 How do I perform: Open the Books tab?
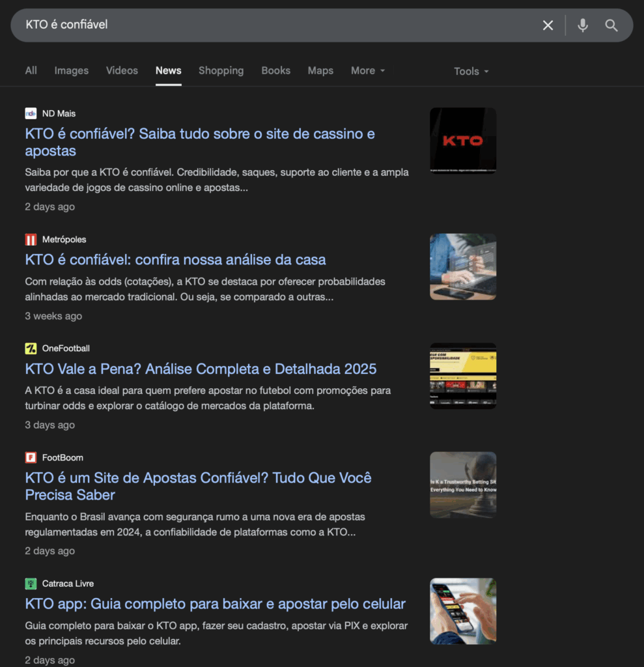276,70
